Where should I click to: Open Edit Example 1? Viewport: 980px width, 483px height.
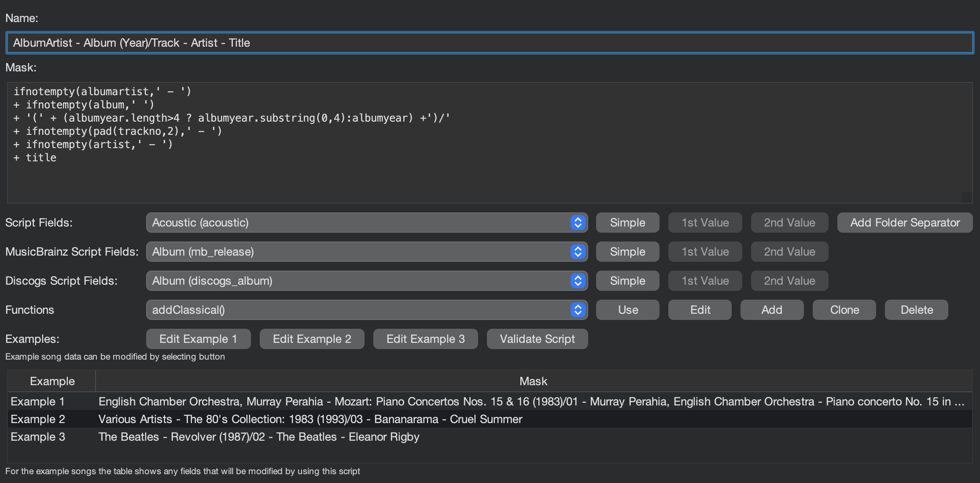click(198, 339)
